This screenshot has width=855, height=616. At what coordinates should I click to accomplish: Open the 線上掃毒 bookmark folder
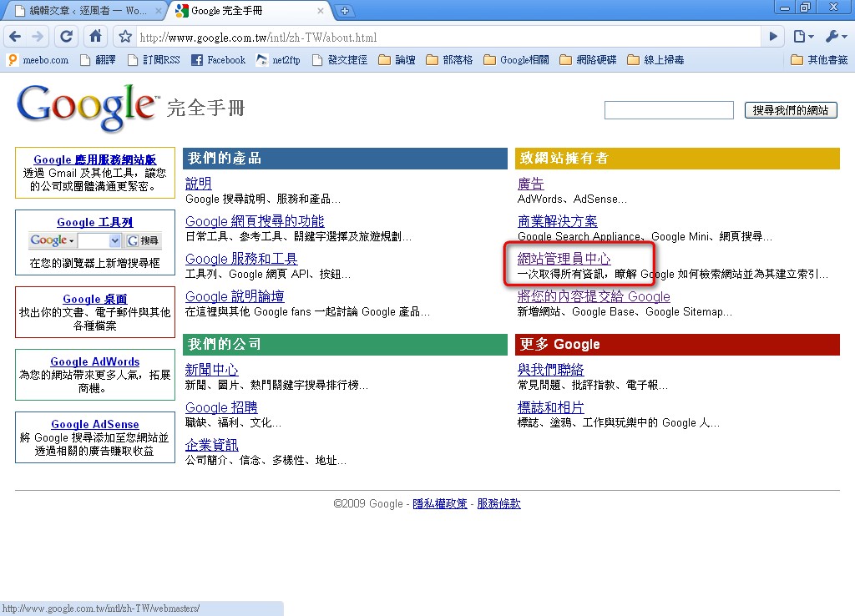(x=656, y=60)
